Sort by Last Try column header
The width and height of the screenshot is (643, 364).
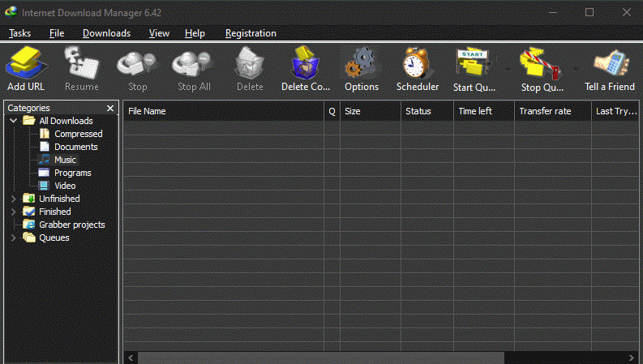click(615, 111)
